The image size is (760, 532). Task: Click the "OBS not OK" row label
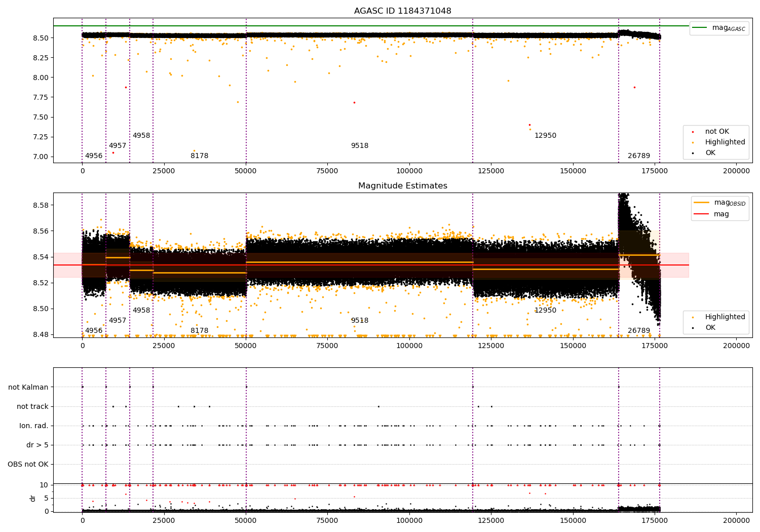[x=28, y=465]
